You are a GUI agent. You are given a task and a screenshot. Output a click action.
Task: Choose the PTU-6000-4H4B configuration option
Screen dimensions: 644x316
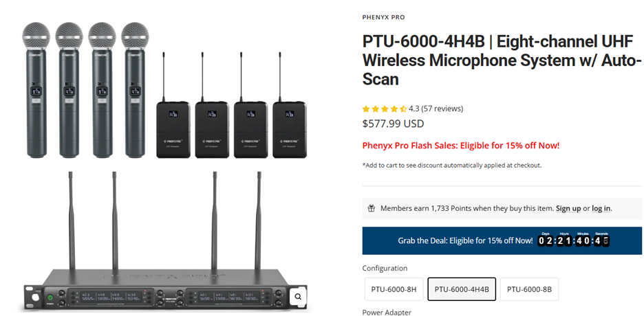coord(462,289)
